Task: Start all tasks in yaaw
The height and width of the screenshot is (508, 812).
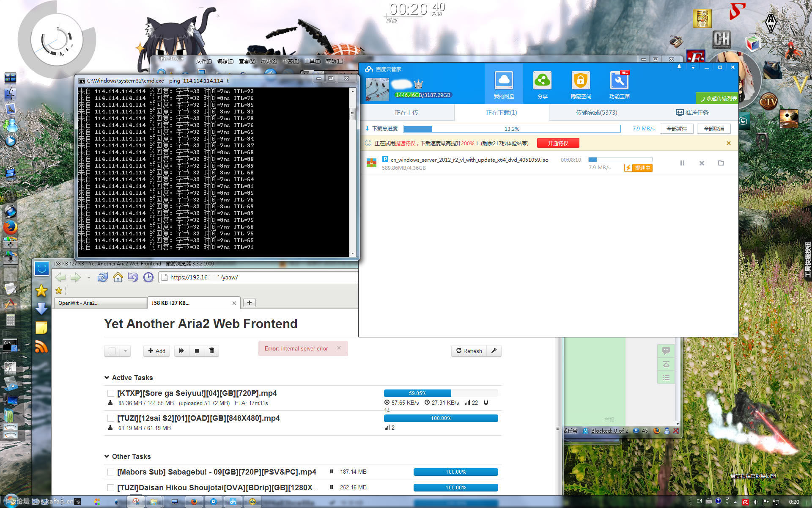Action: point(181,351)
